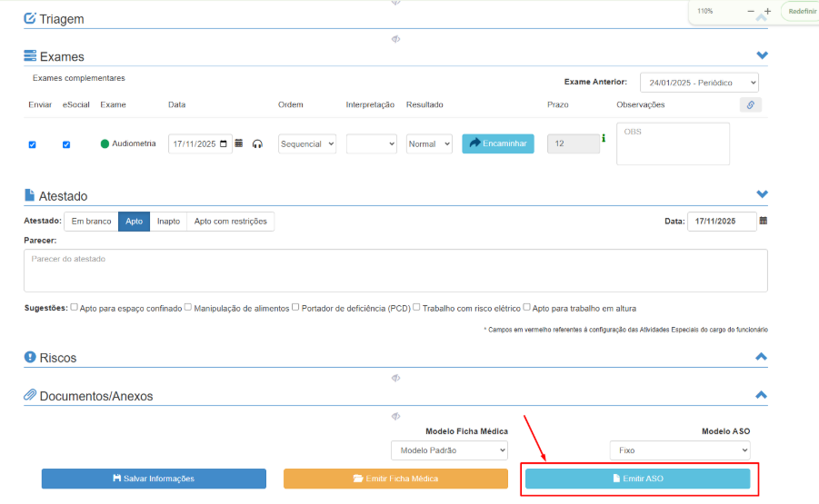Open calendar icon next to exam date
This screenshot has width=819, height=504.
239,143
